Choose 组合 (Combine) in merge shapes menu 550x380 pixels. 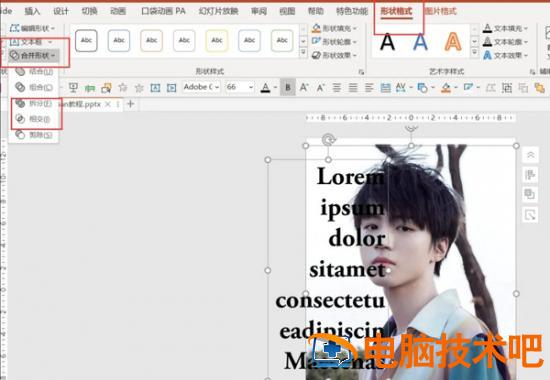34,87
